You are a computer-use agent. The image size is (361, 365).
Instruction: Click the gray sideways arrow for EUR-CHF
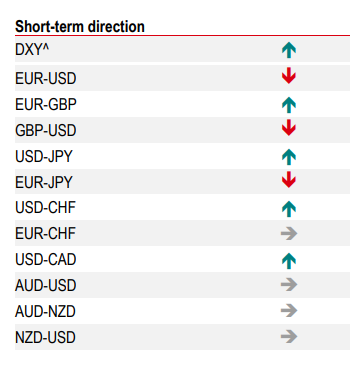(x=289, y=233)
